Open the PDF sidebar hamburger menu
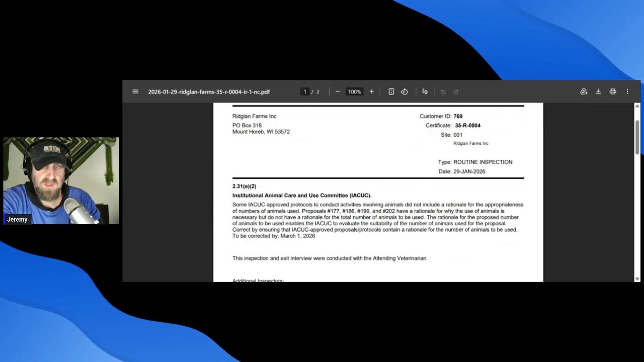Viewport: 644px width, 362px height. pos(135,92)
